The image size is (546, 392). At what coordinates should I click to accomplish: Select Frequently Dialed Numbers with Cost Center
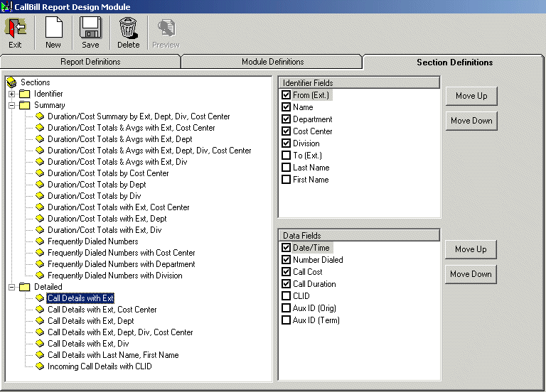(121, 253)
